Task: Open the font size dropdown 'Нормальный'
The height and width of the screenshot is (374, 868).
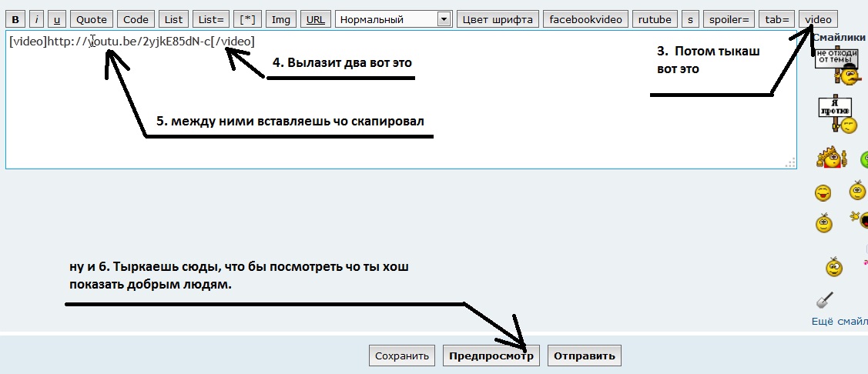Action: (x=394, y=19)
